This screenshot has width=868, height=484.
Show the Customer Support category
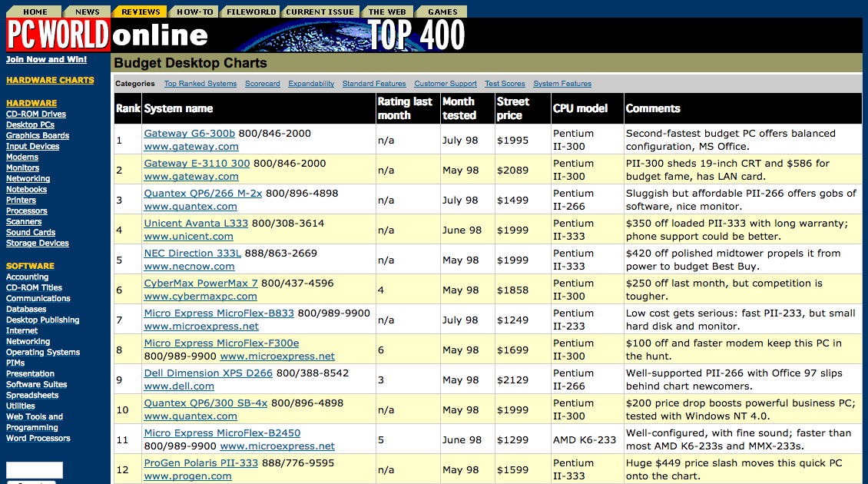pyautogui.click(x=446, y=84)
